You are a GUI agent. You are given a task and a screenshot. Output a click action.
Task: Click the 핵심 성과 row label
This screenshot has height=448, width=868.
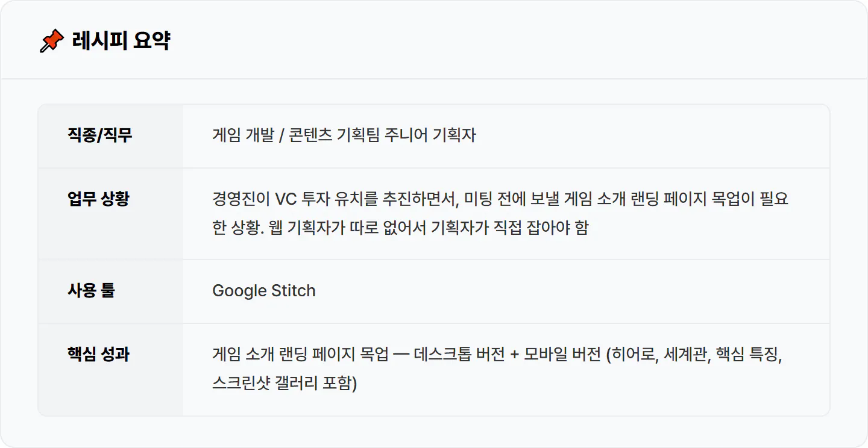(98, 354)
